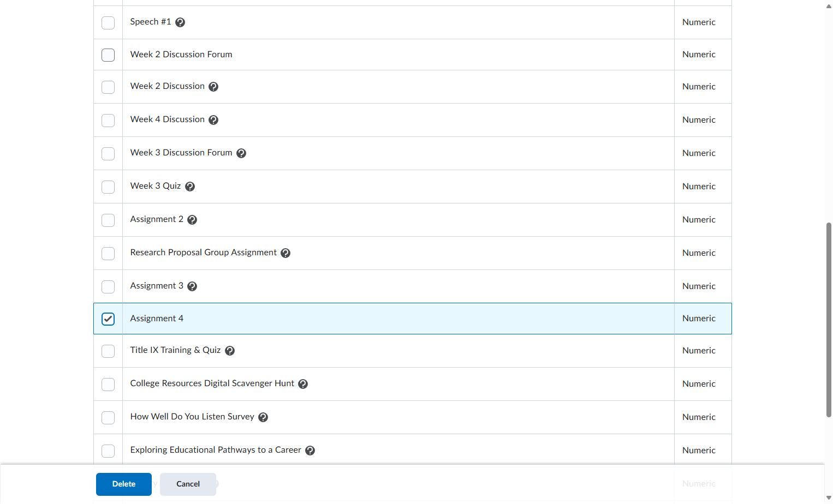833x504 pixels.
Task: Open help icon for Research Proposal Group Assignment
Action: point(285,253)
